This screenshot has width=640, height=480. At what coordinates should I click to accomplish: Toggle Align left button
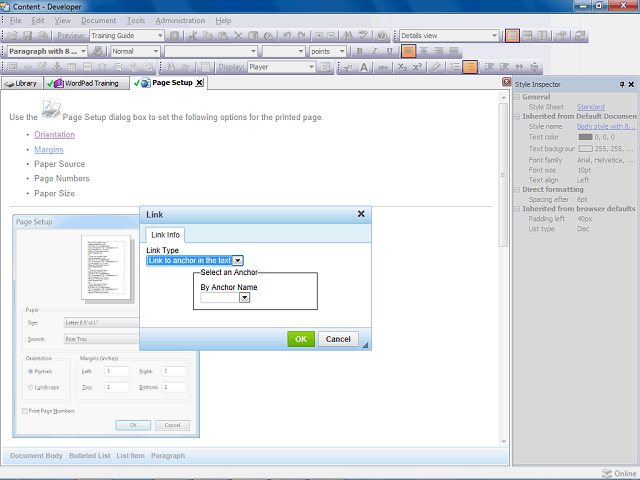tap(408, 51)
